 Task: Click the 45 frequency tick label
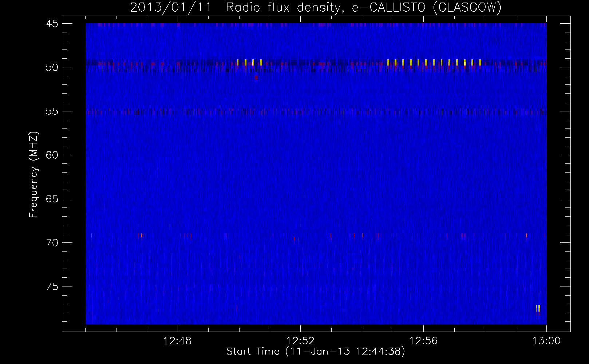(x=52, y=24)
